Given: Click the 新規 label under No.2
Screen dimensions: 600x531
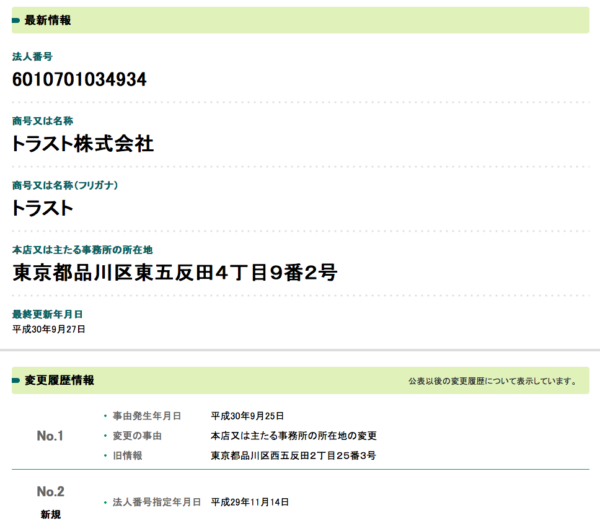Looking at the screenshot, I should click(51, 515).
